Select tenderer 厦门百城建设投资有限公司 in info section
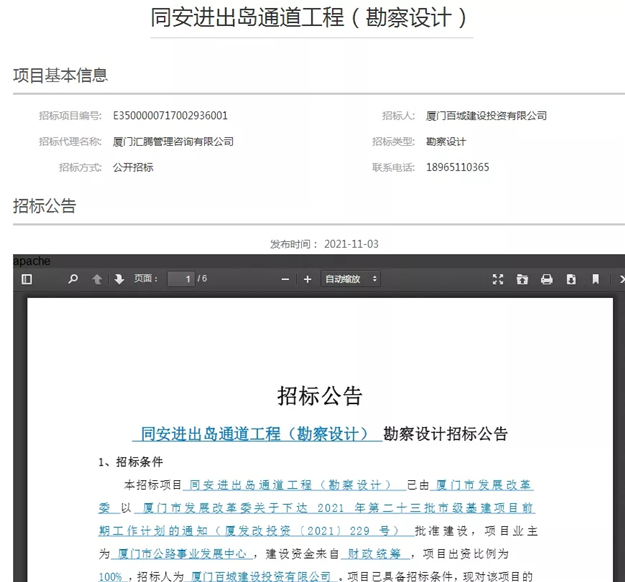Viewport: 625px width, 582px height. pyautogui.click(x=486, y=116)
